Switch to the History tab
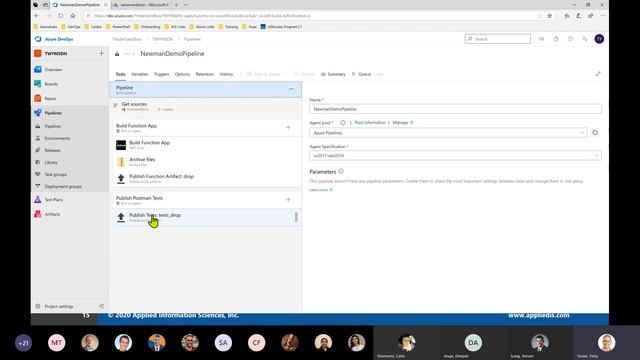 pos(226,74)
